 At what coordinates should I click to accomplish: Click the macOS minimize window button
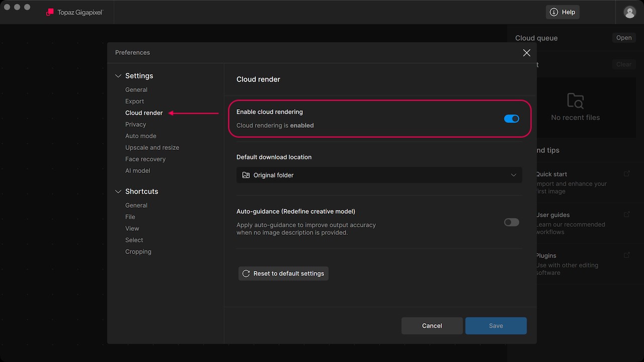coord(17,7)
